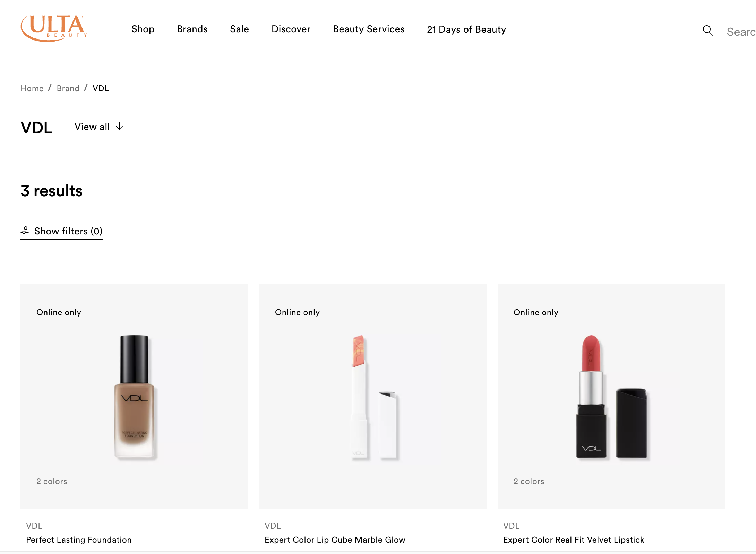Click the Brand breadcrumb link
Image resolution: width=756 pixels, height=554 pixels.
point(68,88)
